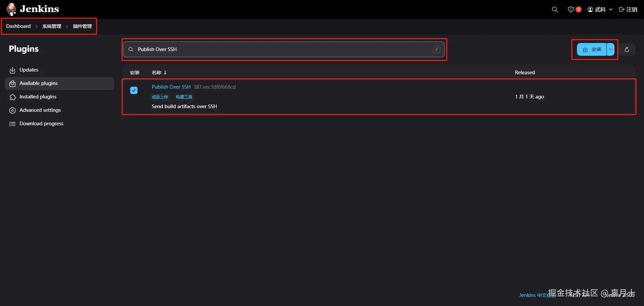Viewport: 644px width, 306px height.
Task: Click 'Send build artifacts over SSH' description
Action: pos(184,106)
